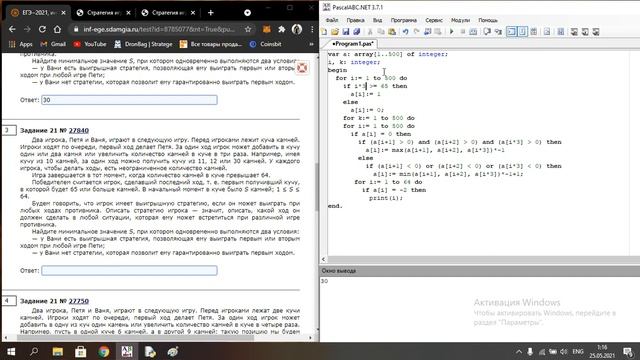Open the Все товары прода... bookmark

coord(211,44)
